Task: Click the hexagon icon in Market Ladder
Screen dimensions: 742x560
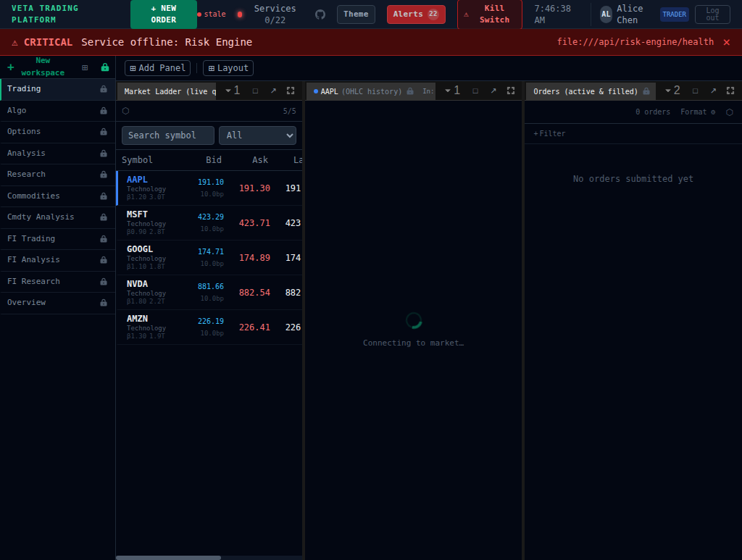Action: coord(125,111)
